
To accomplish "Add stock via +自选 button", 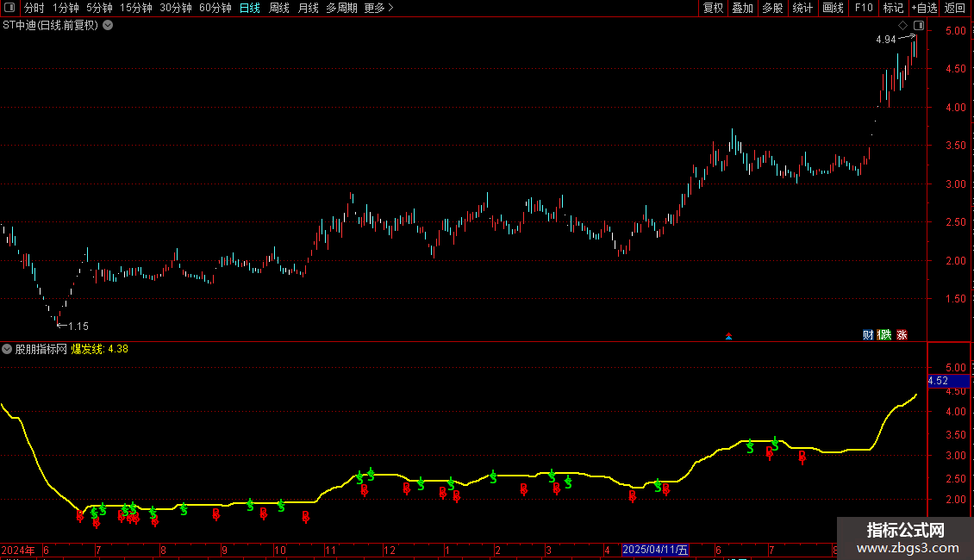I will (x=924, y=8).
